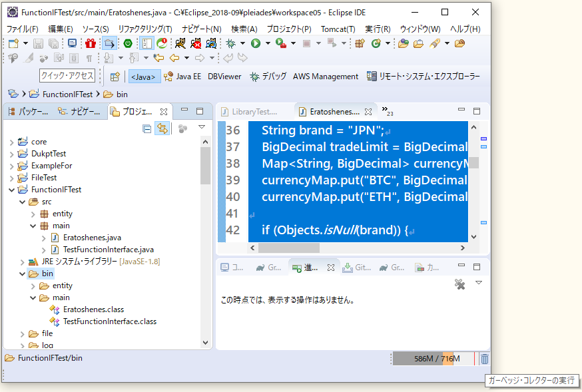Open the Back history dropdown arrow
Screen dimensions: 582x392
tap(186, 58)
